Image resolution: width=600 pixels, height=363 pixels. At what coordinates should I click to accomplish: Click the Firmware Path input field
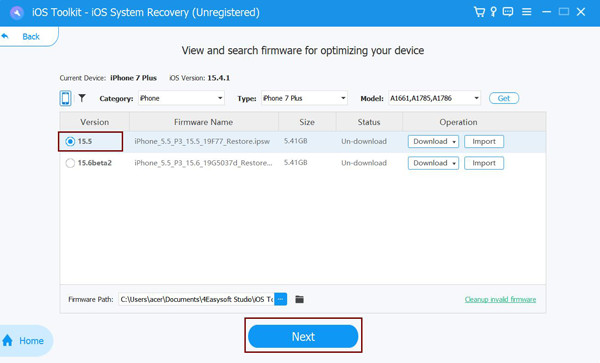coord(196,299)
